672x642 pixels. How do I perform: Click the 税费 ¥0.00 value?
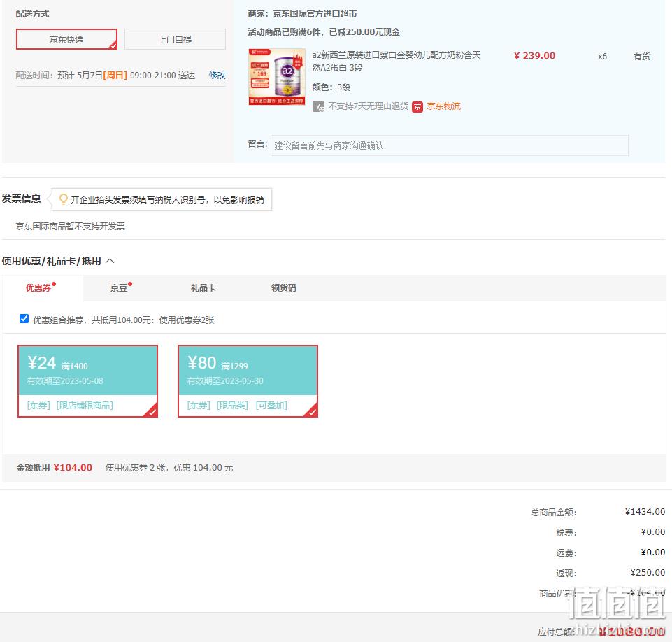coord(652,532)
